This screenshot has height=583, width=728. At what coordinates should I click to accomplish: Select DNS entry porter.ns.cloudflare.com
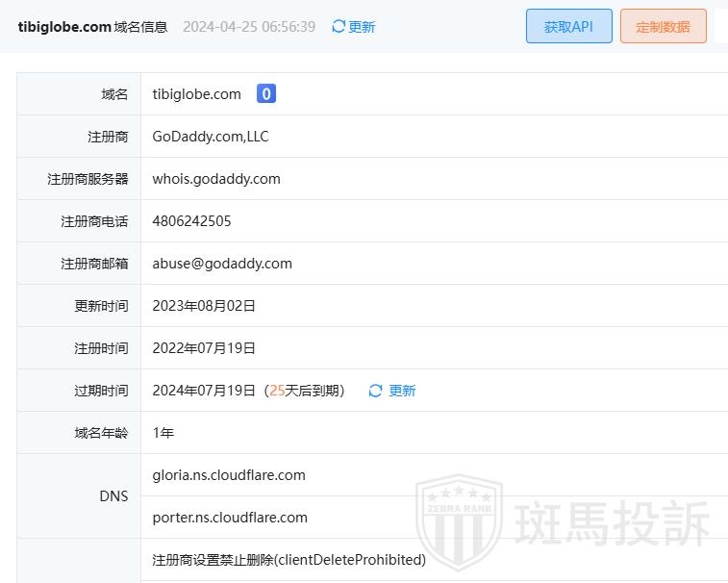[x=230, y=518]
